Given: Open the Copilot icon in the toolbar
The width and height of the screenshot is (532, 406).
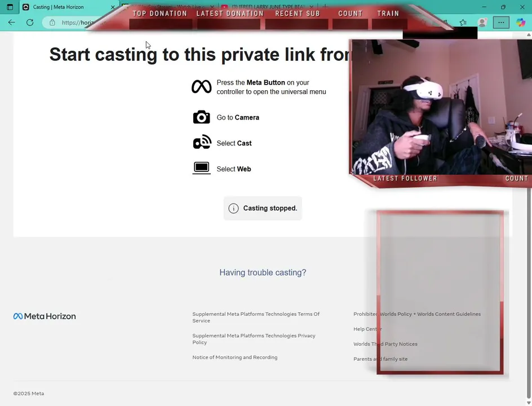Looking at the screenshot, I should click(521, 23).
